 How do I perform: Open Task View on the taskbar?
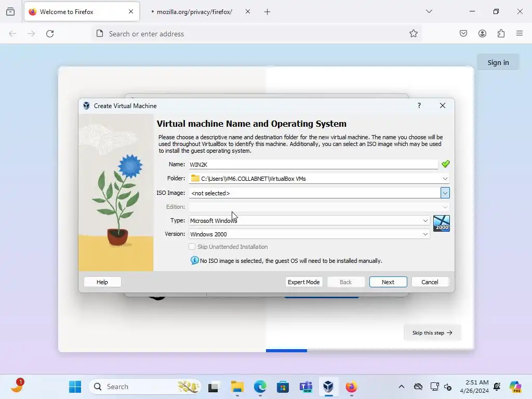(x=213, y=387)
